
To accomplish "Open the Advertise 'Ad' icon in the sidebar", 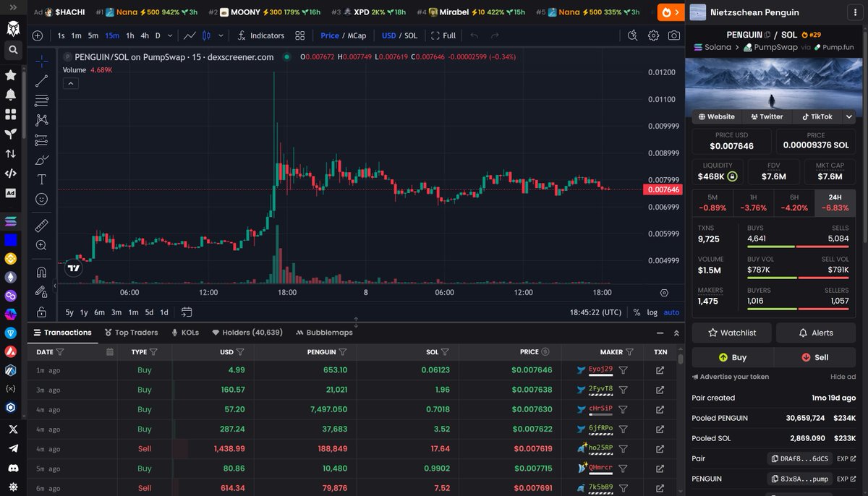I will click(x=11, y=193).
